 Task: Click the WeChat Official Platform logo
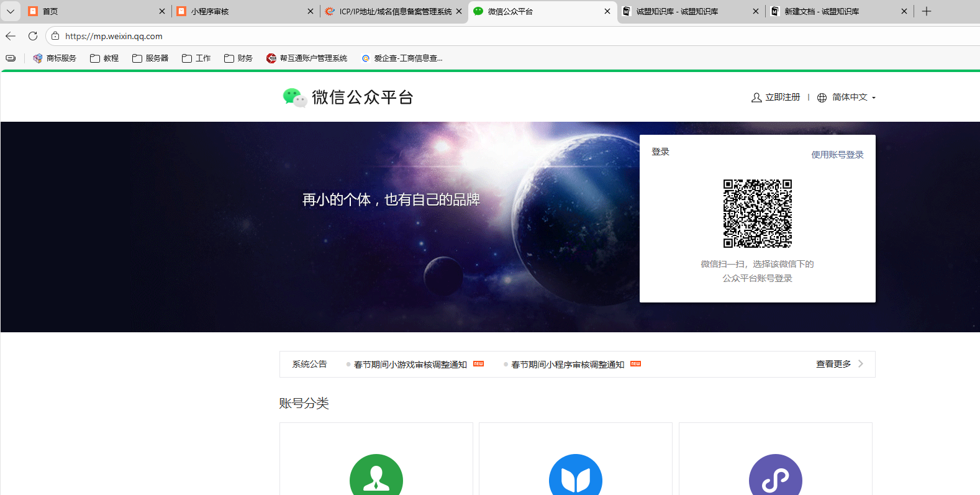point(348,98)
